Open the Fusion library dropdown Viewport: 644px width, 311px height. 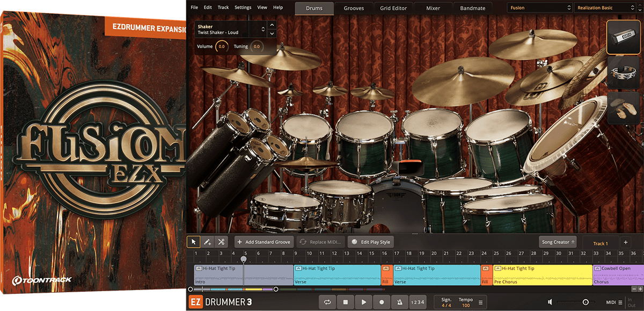point(539,8)
